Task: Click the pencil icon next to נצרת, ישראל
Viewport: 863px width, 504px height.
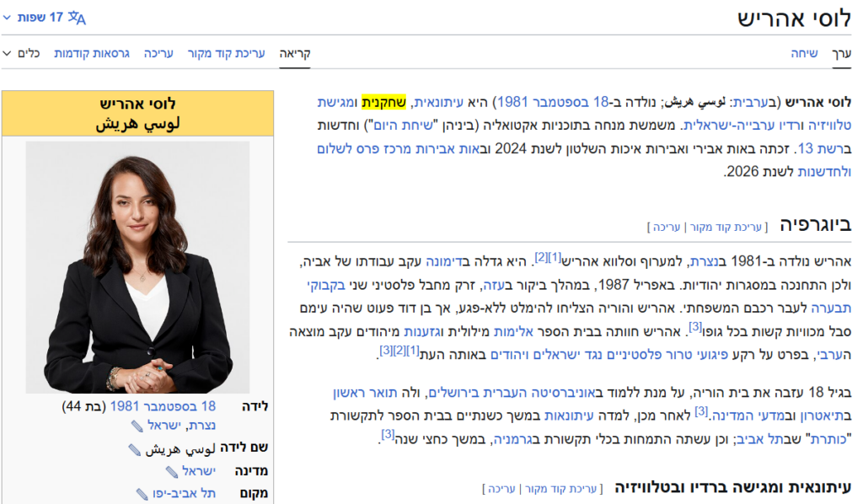Action: (x=137, y=426)
